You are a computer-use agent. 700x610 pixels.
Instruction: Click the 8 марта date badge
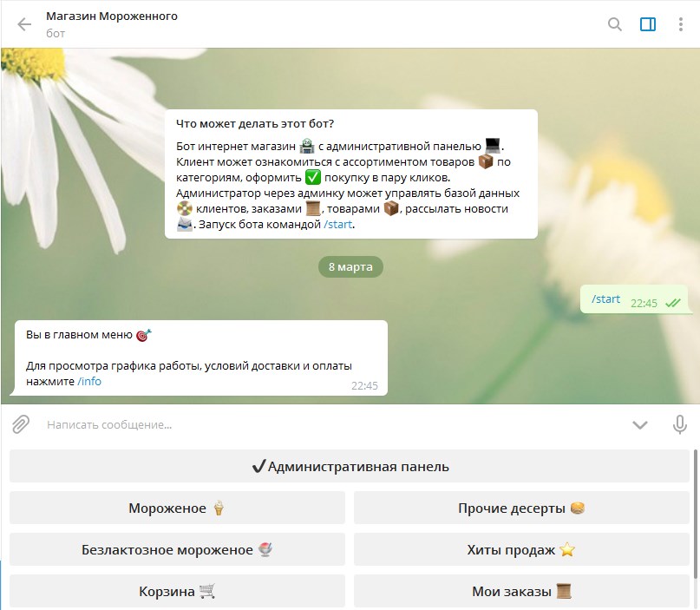(350, 266)
